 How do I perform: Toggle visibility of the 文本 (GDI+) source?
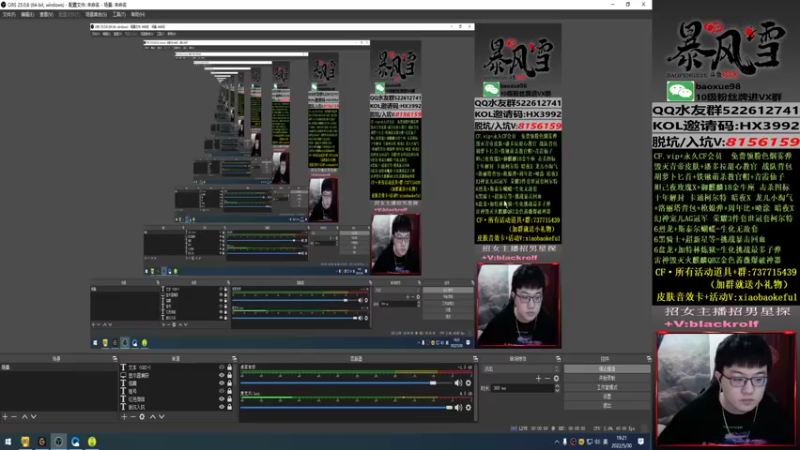click(x=221, y=367)
